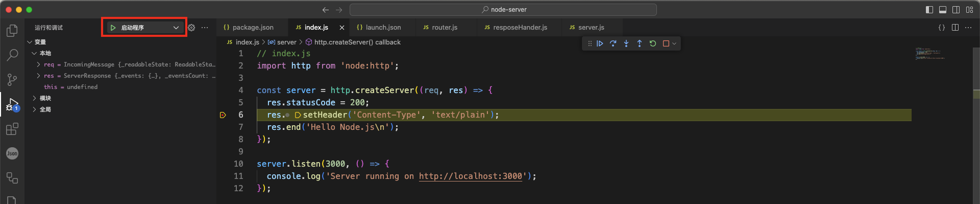The height and width of the screenshot is (204, 980).
Task: Open the Run and Debug view
Action: click(12, 104)
